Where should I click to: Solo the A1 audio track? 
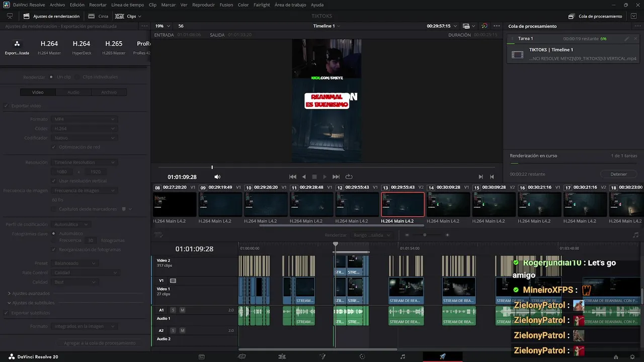(173, 310)
